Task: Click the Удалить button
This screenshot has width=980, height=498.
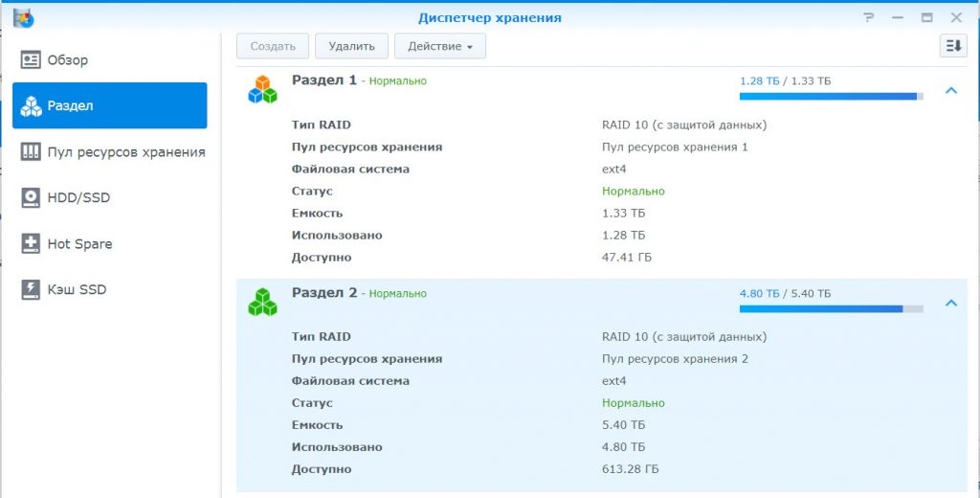Action: click(x=352, y=46)
